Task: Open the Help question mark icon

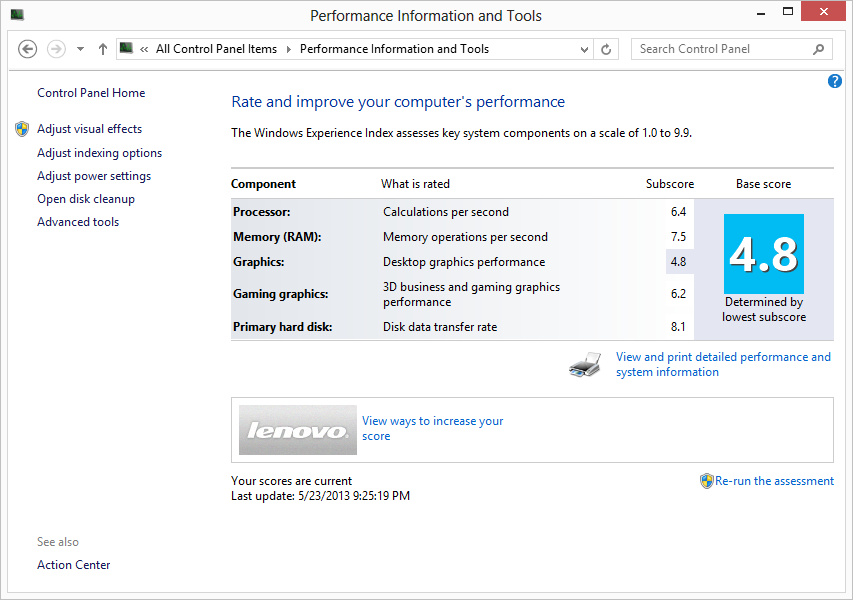Action: click(x=835, y=82)
